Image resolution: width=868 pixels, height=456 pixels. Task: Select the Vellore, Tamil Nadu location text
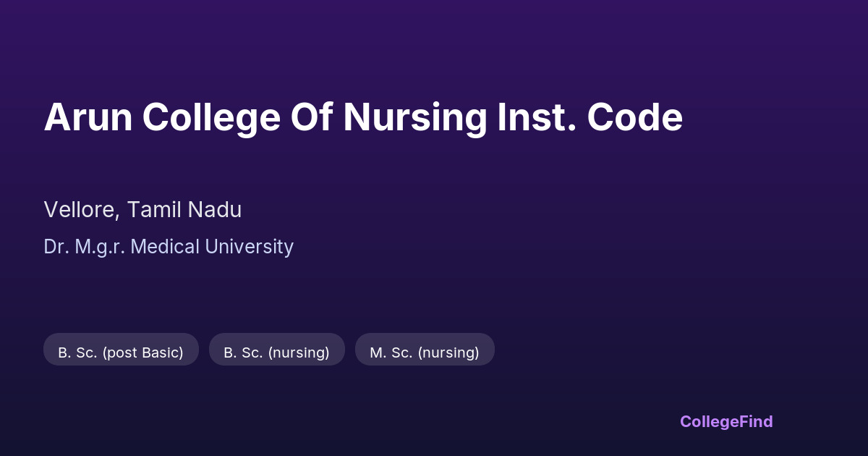click(x=142, y=210)
